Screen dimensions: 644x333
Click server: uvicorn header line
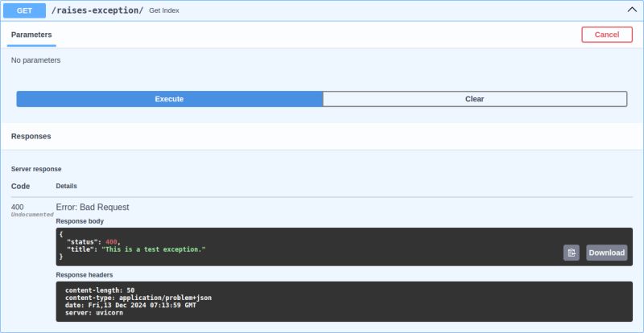[x=93, y=313]
